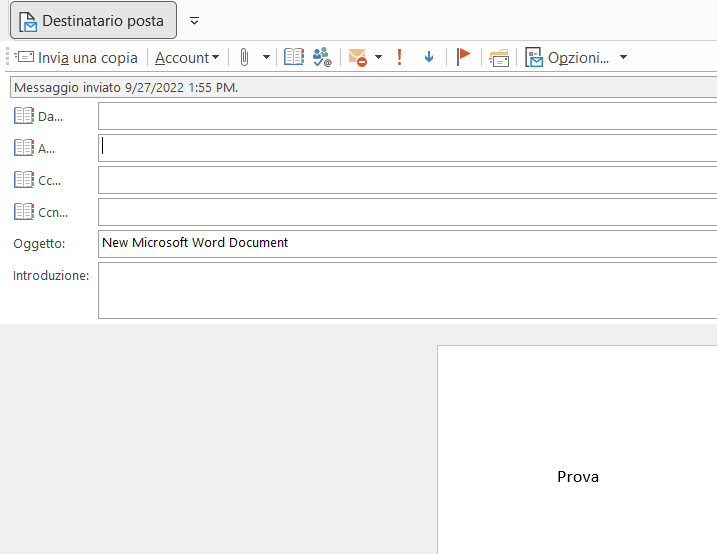
Task: Click the Cc... button
Action: click(x=37, y=180)
